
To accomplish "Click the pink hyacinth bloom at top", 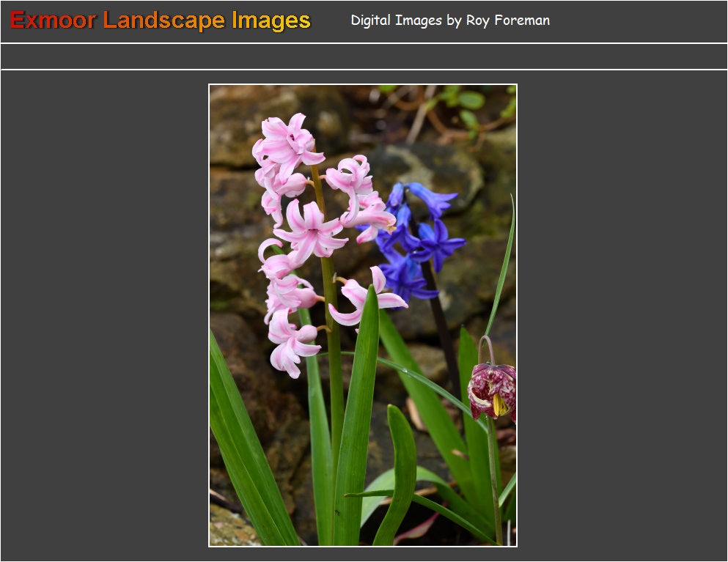I will [x=286, y=143].
